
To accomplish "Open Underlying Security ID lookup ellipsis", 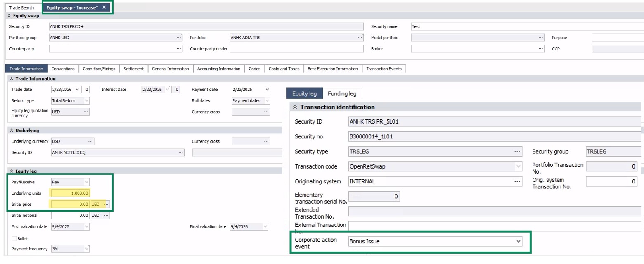I will [x=180, y=152].
